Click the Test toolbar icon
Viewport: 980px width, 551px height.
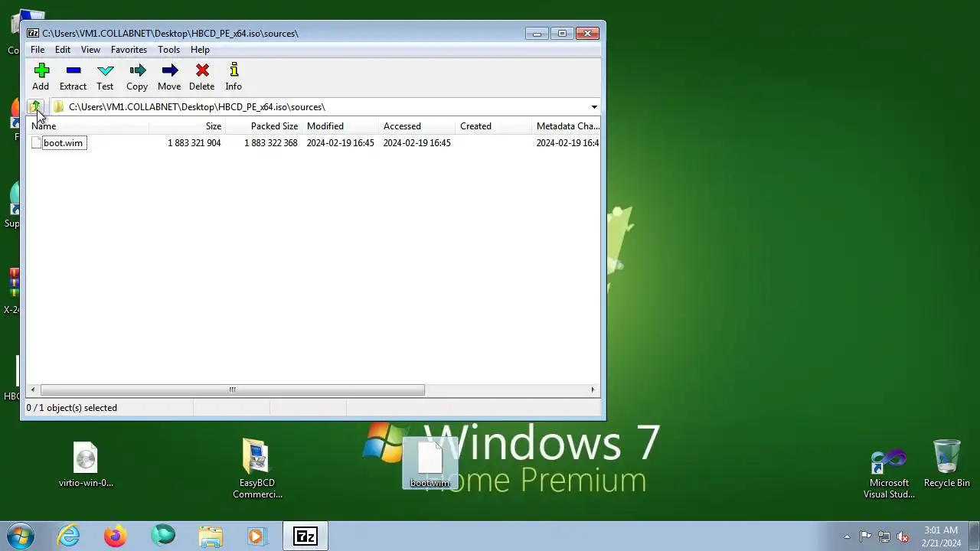pos(105,77)
